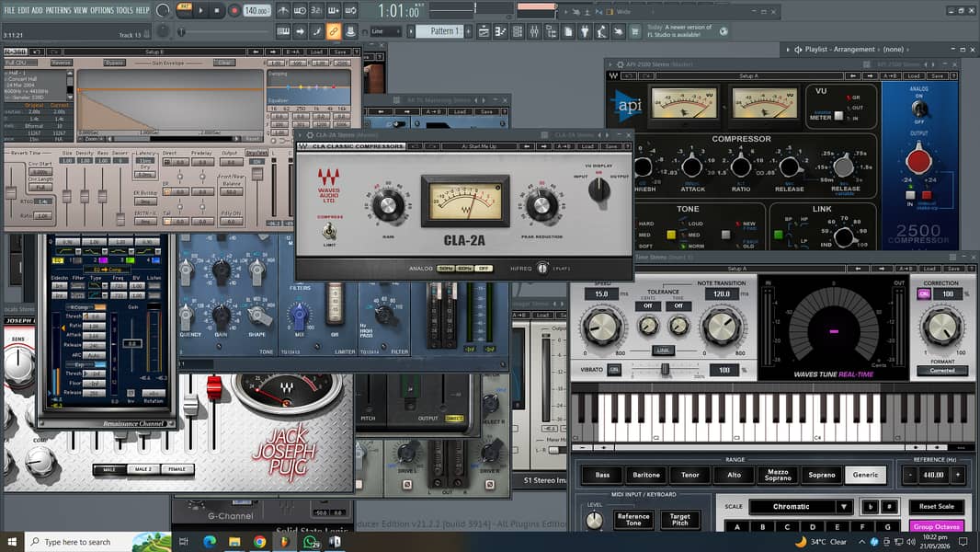
Task: Open the Line snap dropdown
Action: (385, 31)
